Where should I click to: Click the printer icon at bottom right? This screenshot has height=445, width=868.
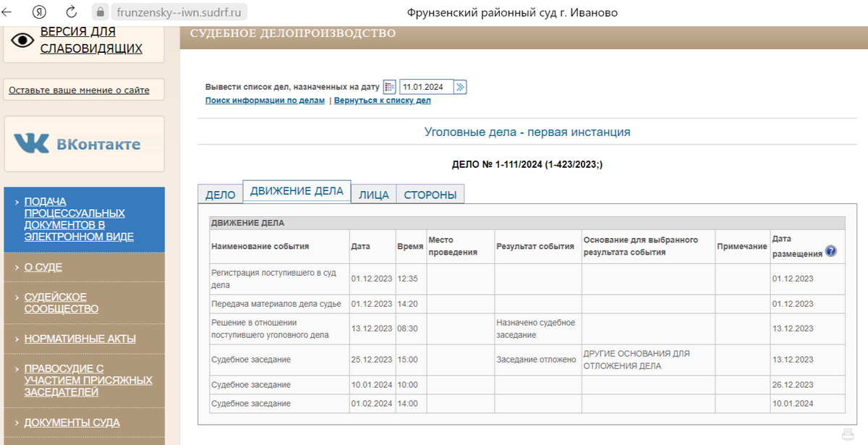[x=848, y=434]
